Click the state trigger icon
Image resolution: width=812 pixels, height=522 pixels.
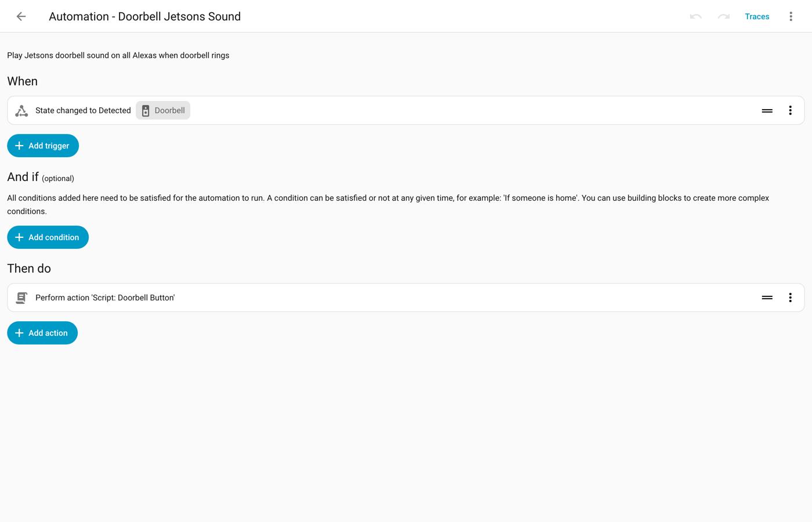[21, 111]
